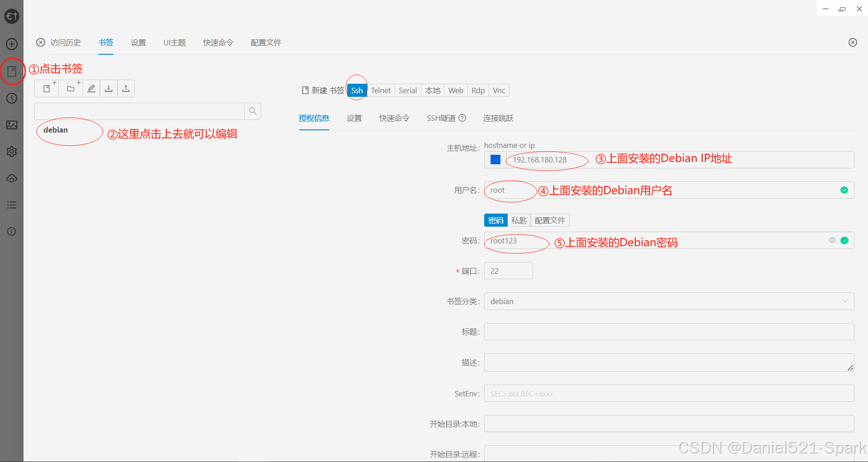Click the new bookmark toolbar icon

(x=47, y=89)
